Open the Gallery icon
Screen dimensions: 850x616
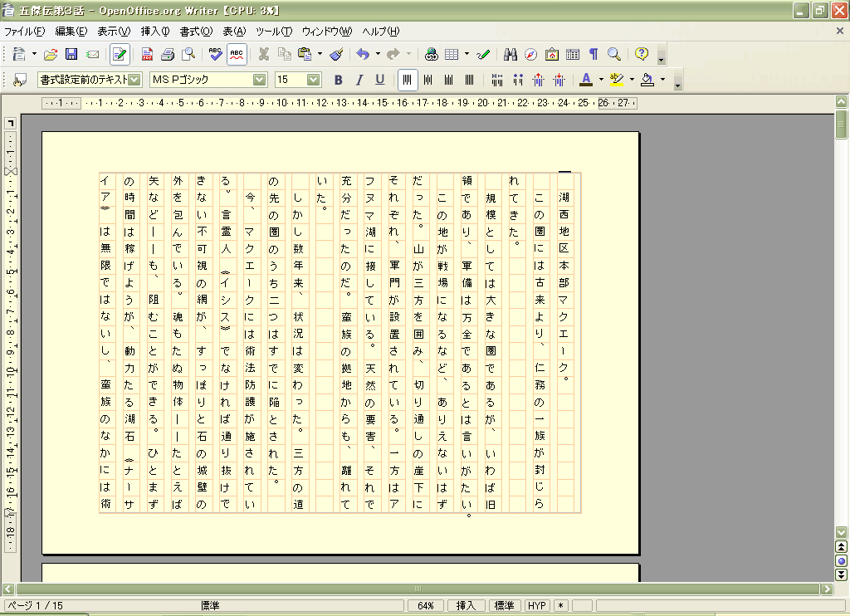(x=552, y=54)
